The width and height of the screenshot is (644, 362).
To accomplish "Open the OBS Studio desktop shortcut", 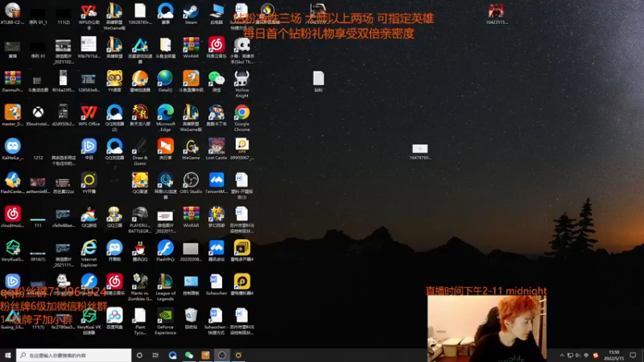I will 191,183.
